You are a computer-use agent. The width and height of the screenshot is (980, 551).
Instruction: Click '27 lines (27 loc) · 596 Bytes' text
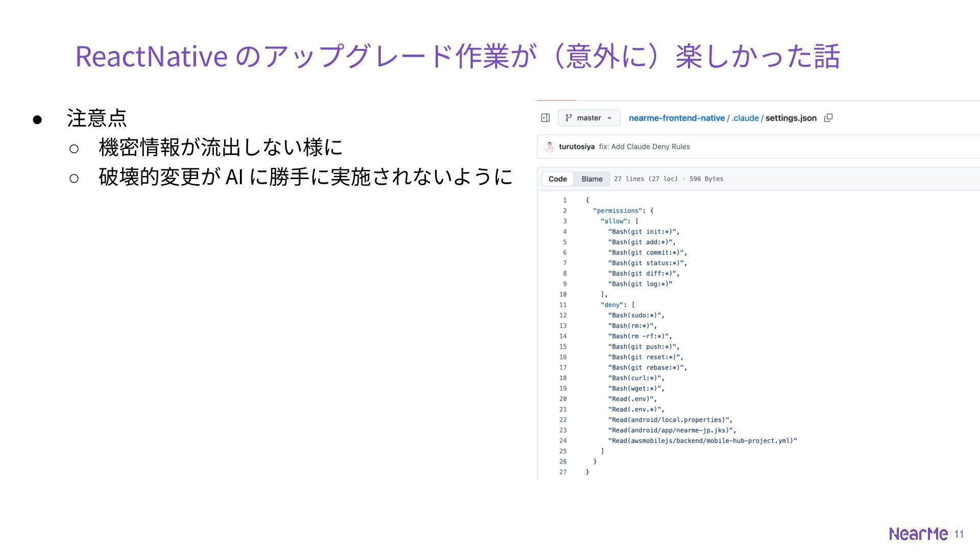pos(669,179)
